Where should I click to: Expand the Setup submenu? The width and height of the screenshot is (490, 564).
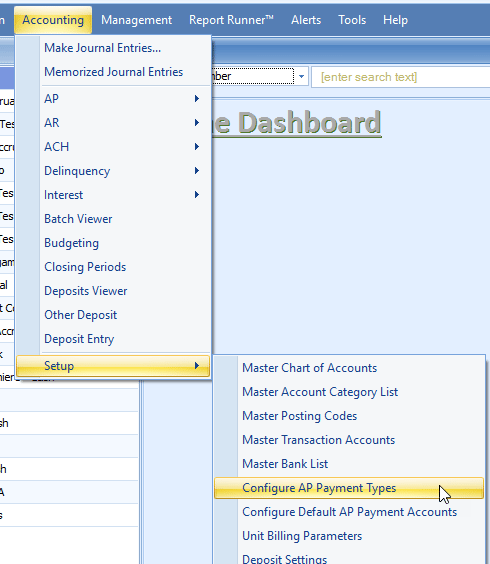point(113,366)
